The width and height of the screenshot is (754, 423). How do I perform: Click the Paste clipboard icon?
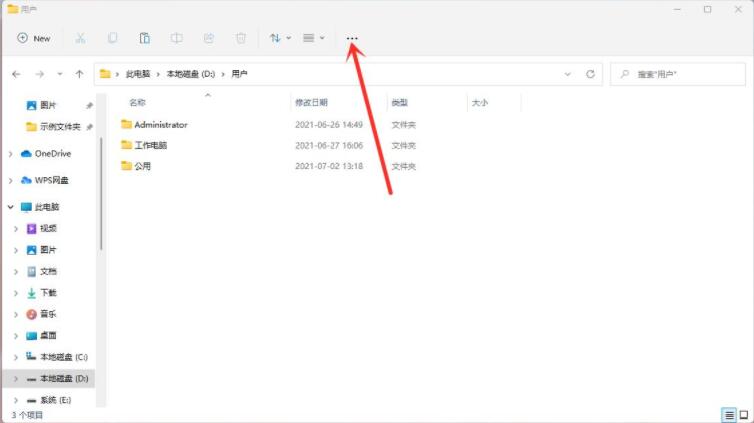pos(144,38)
